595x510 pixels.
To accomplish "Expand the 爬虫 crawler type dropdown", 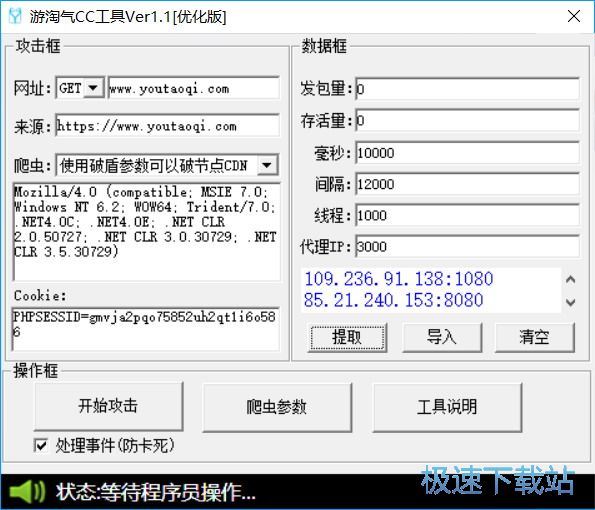I will click(x=267, y=165).
